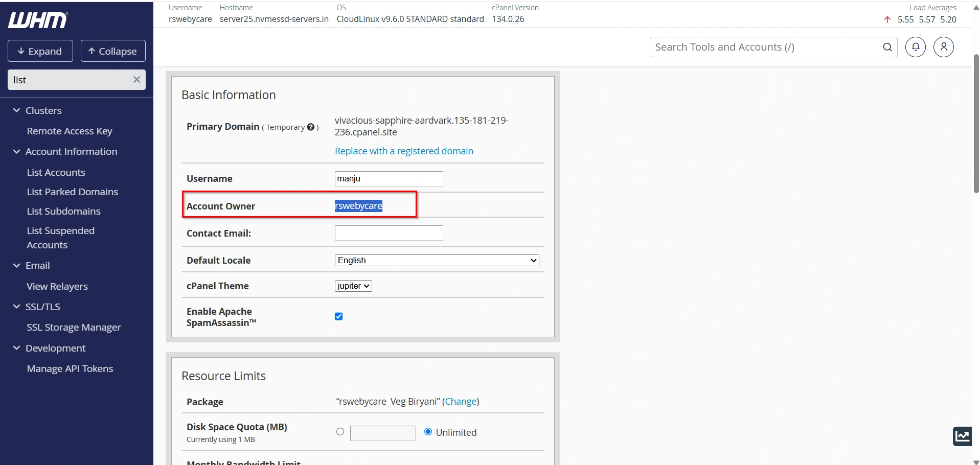Image resolution: width=980 pixels, height=465 pixels.
Task: Click the rswebycare_Veg Biryani package name
Action: pyautogui.click(x=388, y=402)
